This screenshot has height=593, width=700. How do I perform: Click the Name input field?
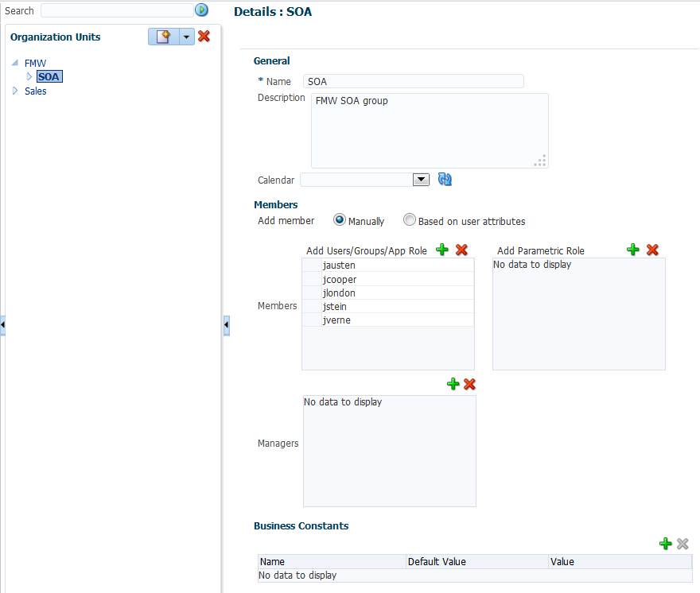pos(414,81)
